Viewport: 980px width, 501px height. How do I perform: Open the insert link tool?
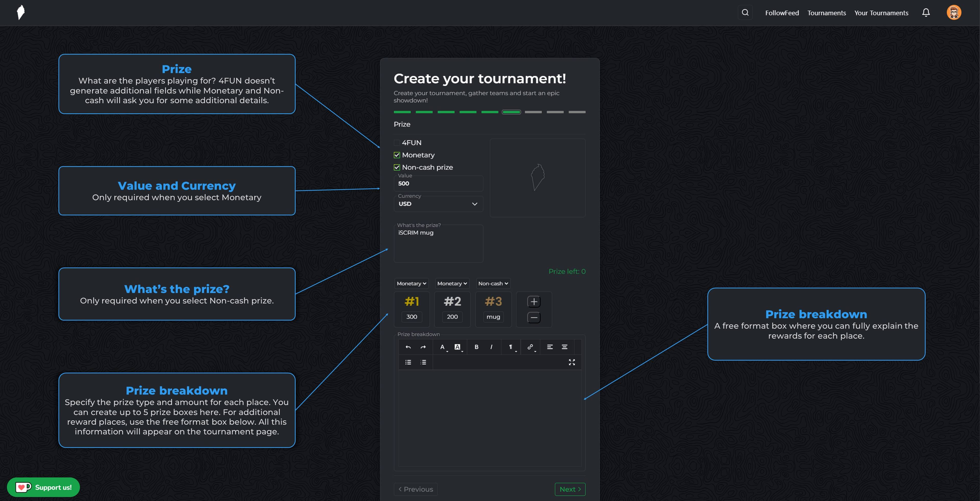click(530, 347)
